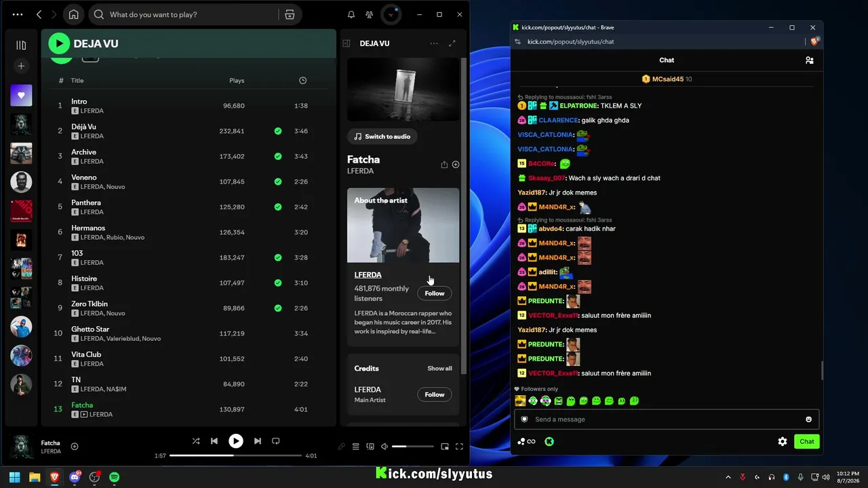Send message with green Chat button
The height and width of the screenshot is (488, 868).
(807, 441)
